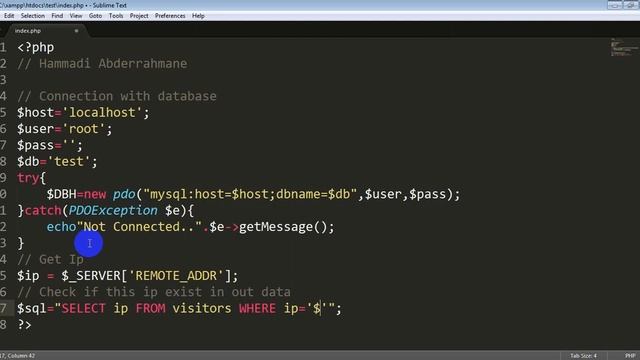Open the Selection menu
Image resolution: width=640 pixels, height=360 pixels.
(33, 16)
